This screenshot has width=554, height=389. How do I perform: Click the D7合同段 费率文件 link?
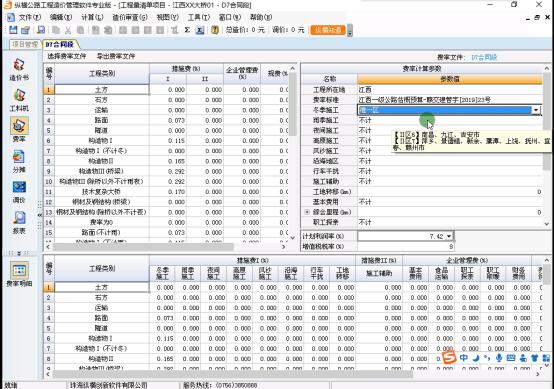point(484,57)
